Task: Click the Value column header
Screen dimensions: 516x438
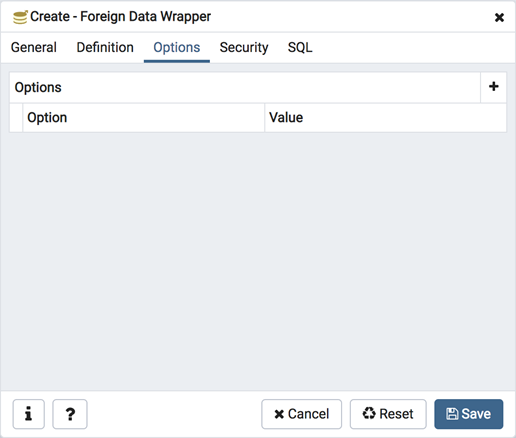Action: pyautogui.click(x=385, y=118)
